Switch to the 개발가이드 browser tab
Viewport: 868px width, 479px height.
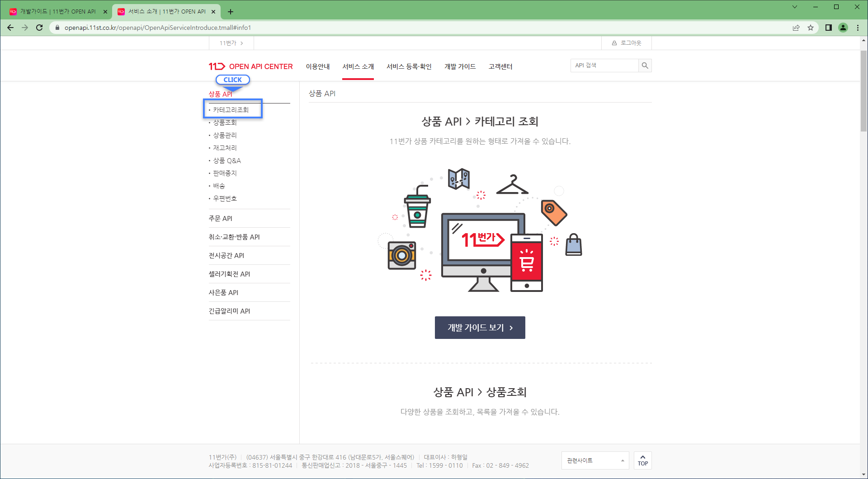[x=58, y=12]
